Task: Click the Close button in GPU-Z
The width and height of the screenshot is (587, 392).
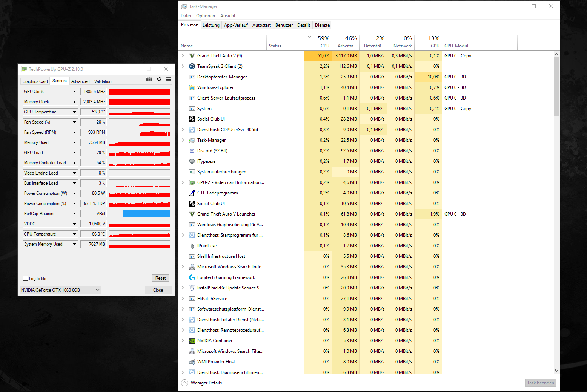Action: (x=158, y=290)
